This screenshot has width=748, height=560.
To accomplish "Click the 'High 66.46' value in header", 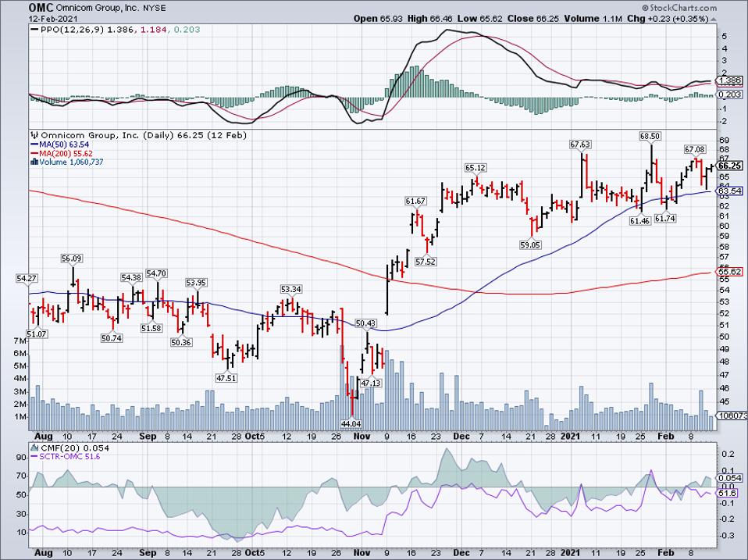I will click(429, 19).
